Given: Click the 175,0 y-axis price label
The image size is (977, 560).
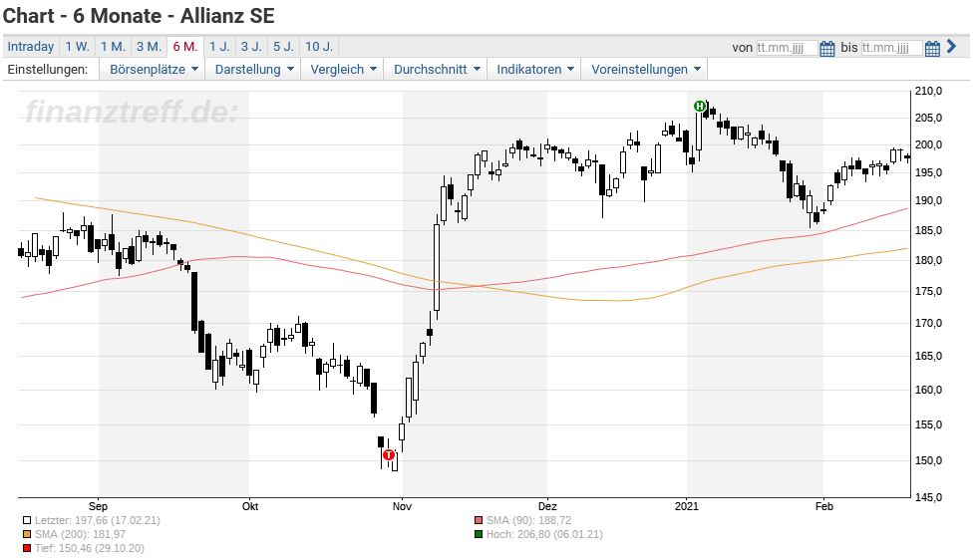Looking at the screenshot, I should (928, 292).
